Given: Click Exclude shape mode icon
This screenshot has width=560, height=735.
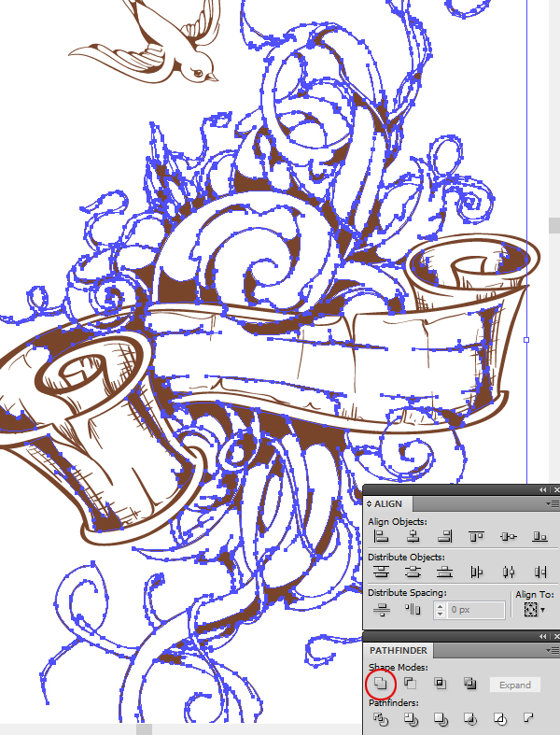Looking at the screenshot, I should [470, 684].
